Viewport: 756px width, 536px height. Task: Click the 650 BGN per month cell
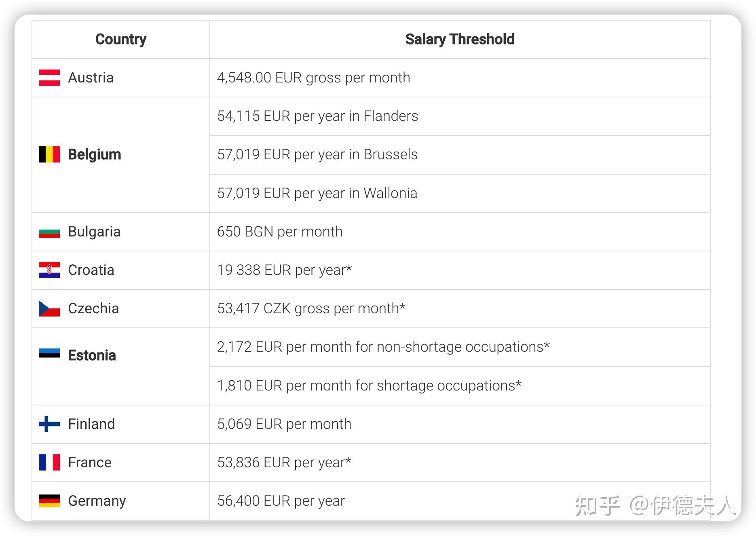coord(280,232)
